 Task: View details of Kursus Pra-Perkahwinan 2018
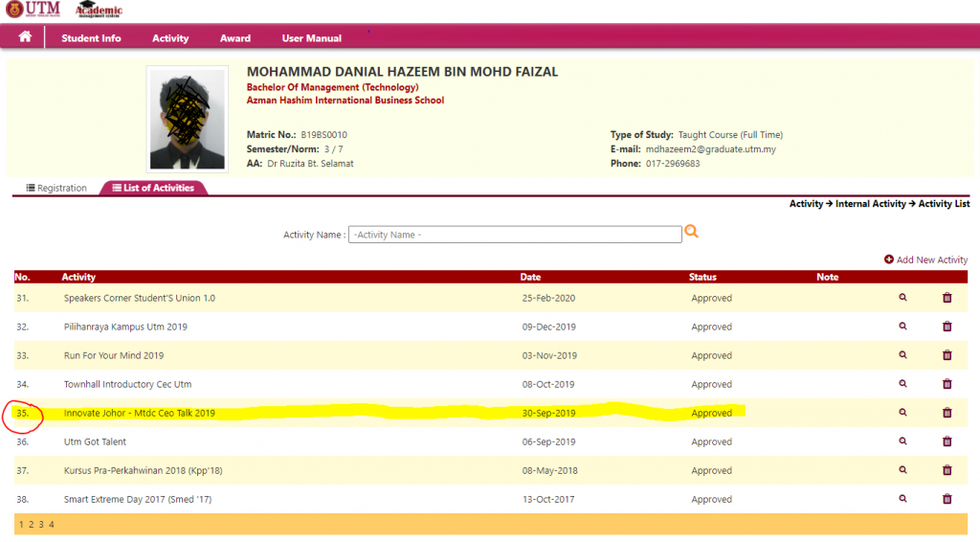(x=902, y=470)
